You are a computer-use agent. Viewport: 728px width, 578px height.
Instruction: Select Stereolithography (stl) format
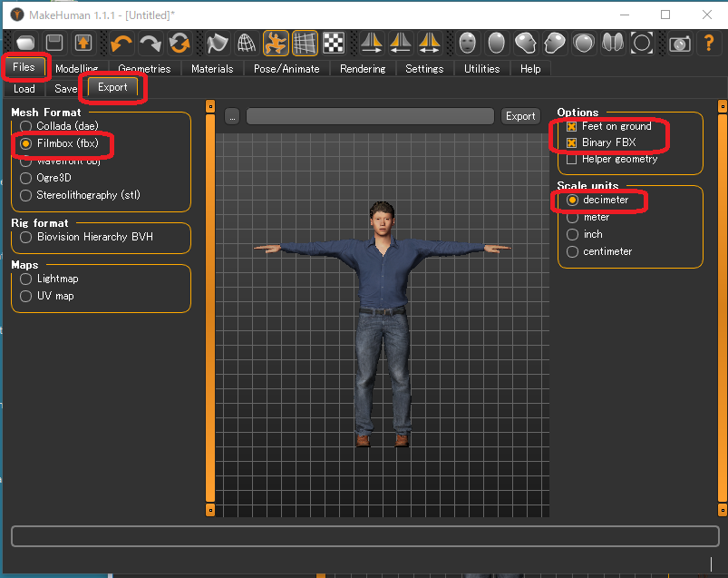(26, 195)
